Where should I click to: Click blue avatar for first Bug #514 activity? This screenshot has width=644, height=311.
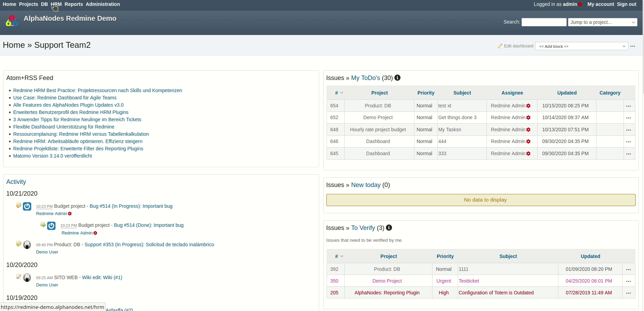pyautogui.click(x=27, y=206)
